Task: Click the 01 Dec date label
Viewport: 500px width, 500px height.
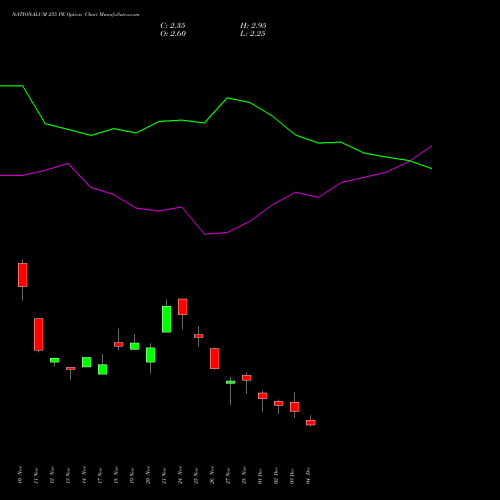Action: (260, 475)
